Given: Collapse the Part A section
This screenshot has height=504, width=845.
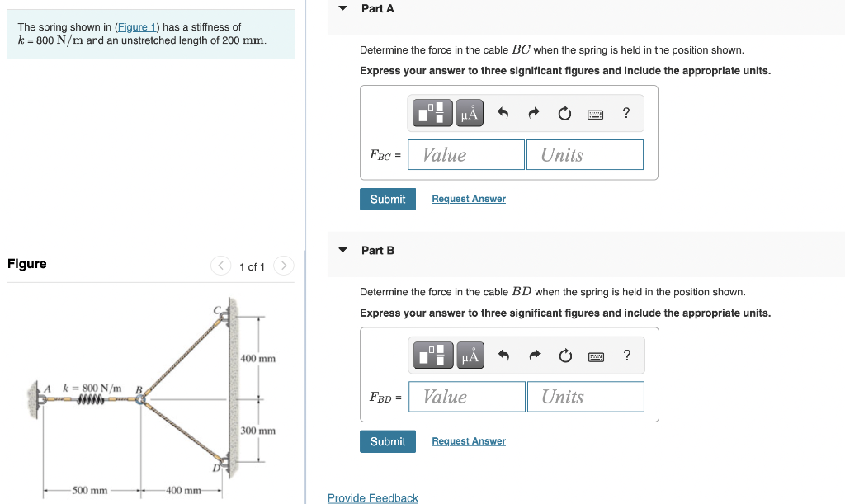Looking at the screenshot, I should click(341, 8).
